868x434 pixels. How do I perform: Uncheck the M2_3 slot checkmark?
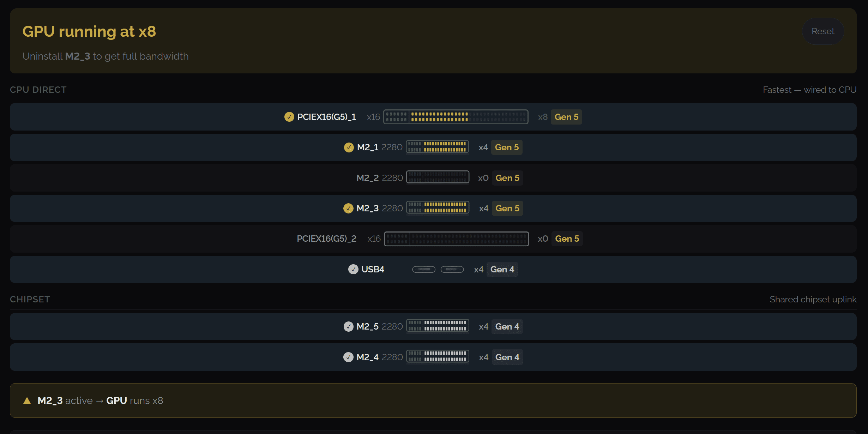coord(348,209)
